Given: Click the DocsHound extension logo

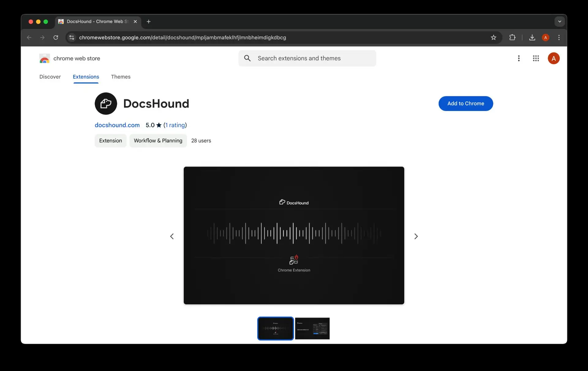Looking at the screenshot, I should tap(106, 103).
